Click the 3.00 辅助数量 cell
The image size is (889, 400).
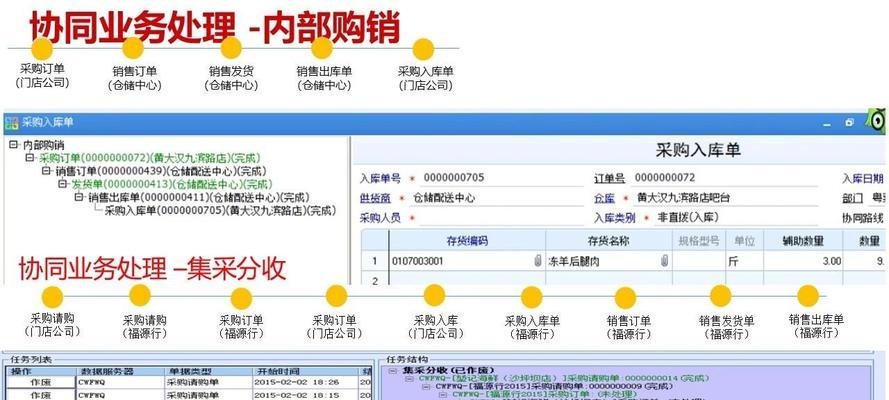pos(803,261)
